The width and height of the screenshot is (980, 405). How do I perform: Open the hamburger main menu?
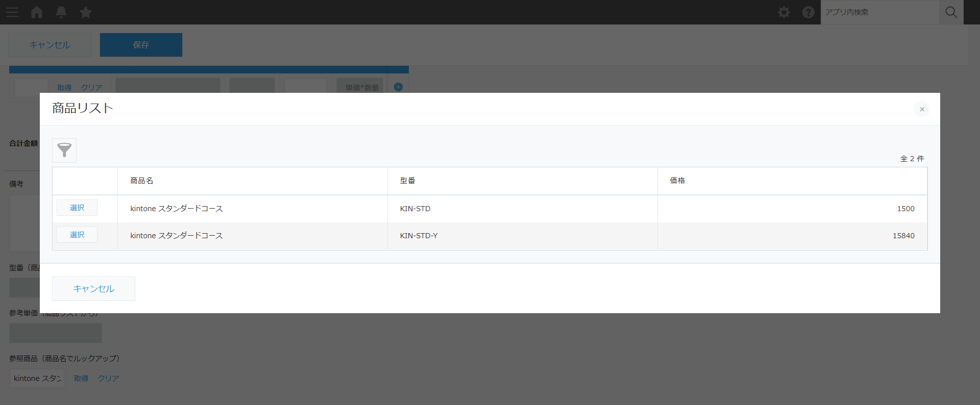[12, 12]
